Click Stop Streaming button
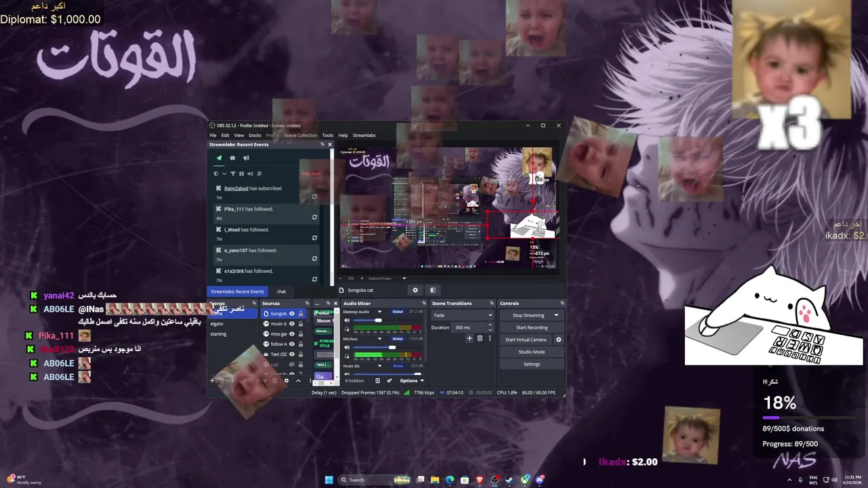The image size is (868, 488). click(x=528, y=315)
